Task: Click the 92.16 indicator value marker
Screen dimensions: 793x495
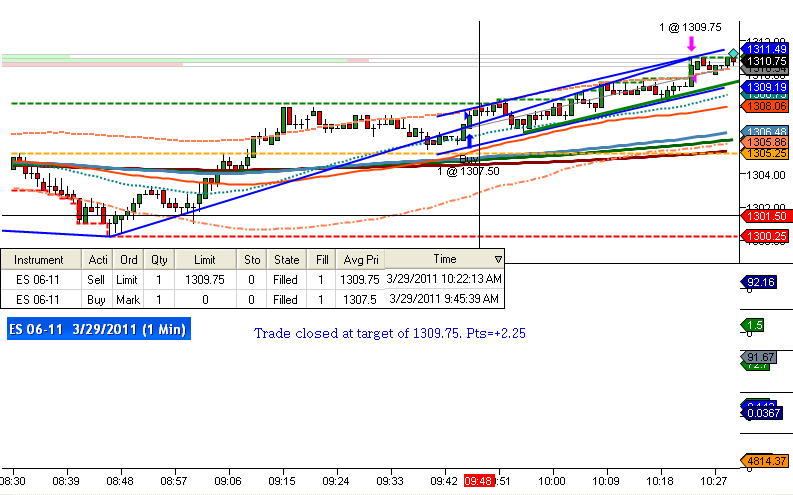Action: point(759,282)
